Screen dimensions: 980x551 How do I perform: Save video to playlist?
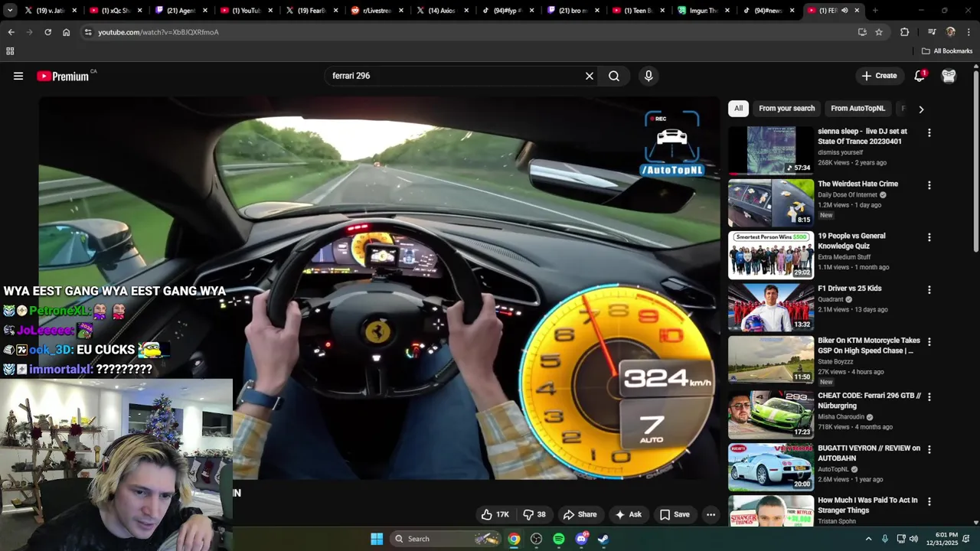click(x=675, y=514)
